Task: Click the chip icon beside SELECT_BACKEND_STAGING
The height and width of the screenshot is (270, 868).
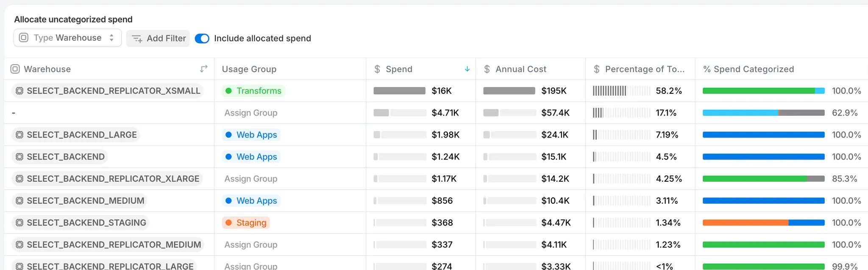Action: 19,223
